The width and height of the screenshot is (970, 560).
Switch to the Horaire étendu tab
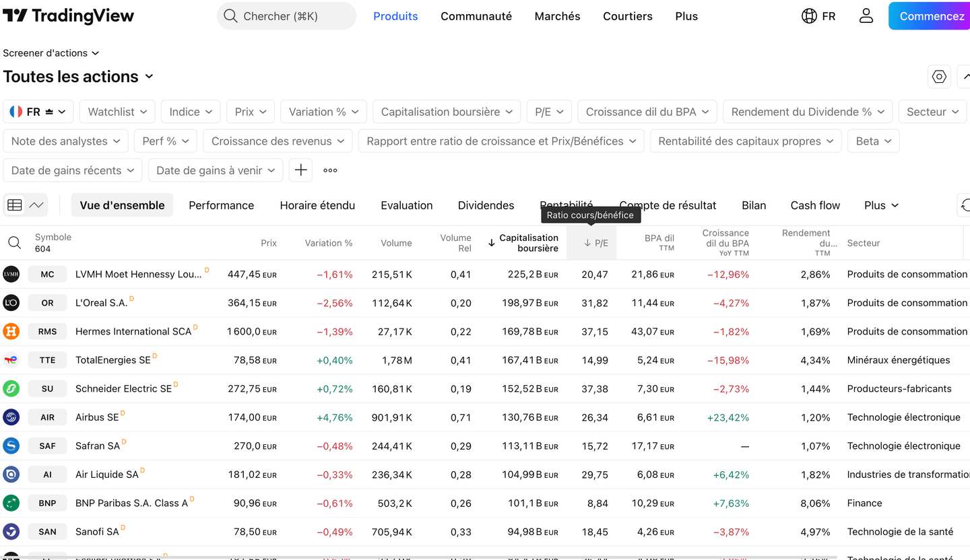click(317, 205)
